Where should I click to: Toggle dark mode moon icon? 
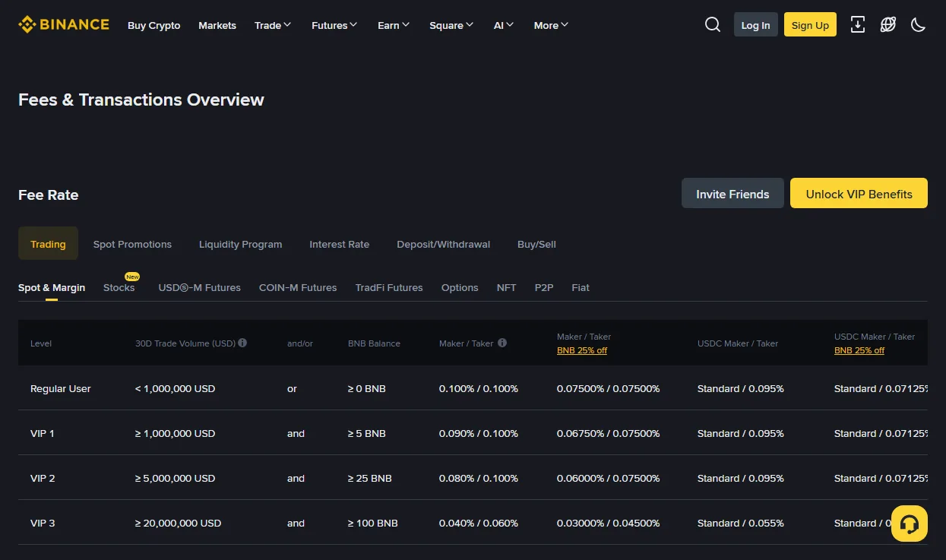919,25
